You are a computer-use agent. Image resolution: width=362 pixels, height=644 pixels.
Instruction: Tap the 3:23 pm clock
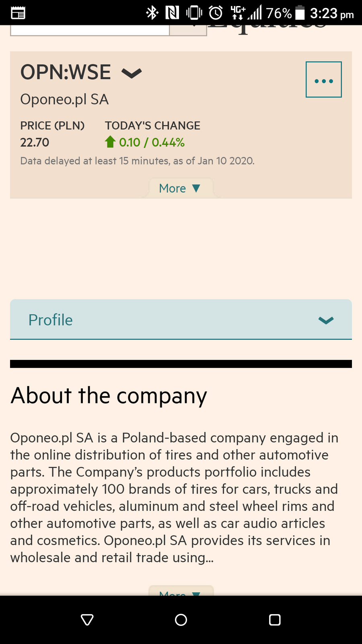click(331, 14)
